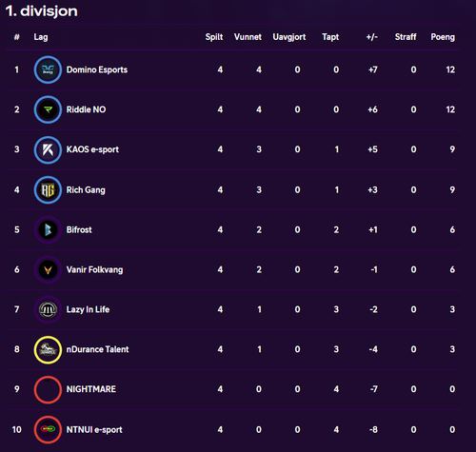
Task: Open the nDurance Talent yellow-ringed logo
Action: (x=48, y=349)
